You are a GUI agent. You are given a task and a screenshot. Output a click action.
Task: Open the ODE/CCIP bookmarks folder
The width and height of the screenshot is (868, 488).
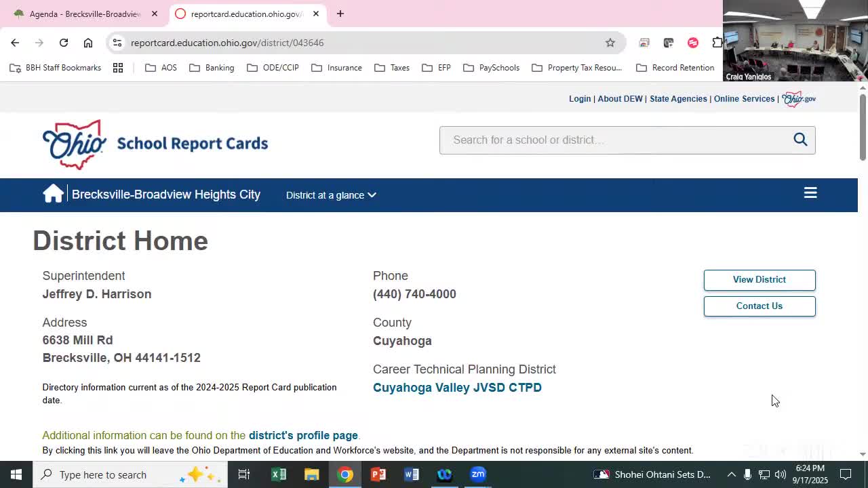(273, 68)
